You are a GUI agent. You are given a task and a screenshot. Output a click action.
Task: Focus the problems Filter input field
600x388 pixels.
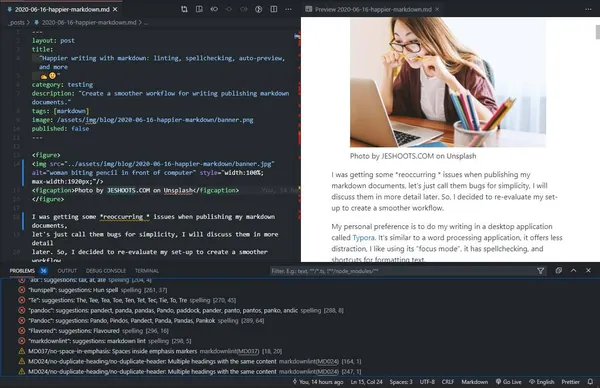pyautogui.click(x=402, y=271)
